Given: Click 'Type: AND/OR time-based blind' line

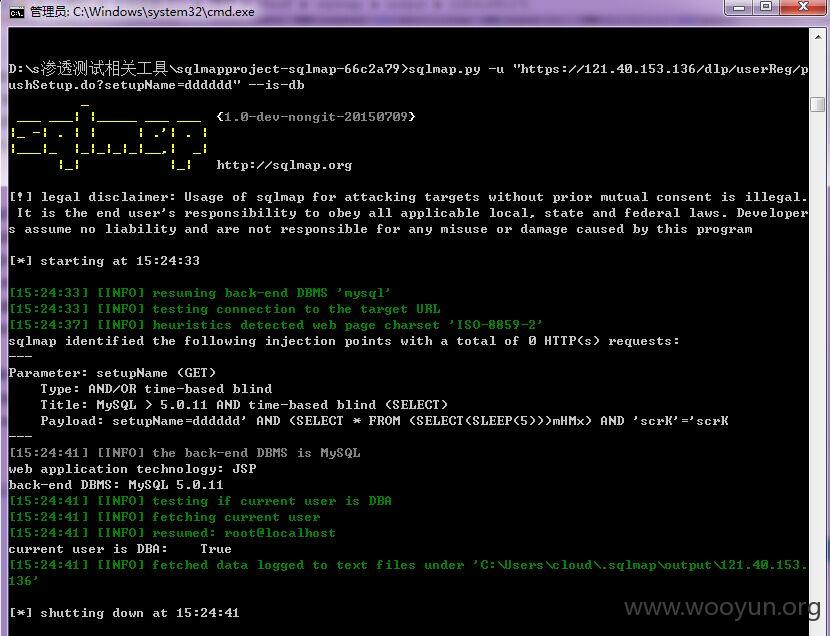Looking at the screenshot, I should pyautogui.click(x=156, y=389).
